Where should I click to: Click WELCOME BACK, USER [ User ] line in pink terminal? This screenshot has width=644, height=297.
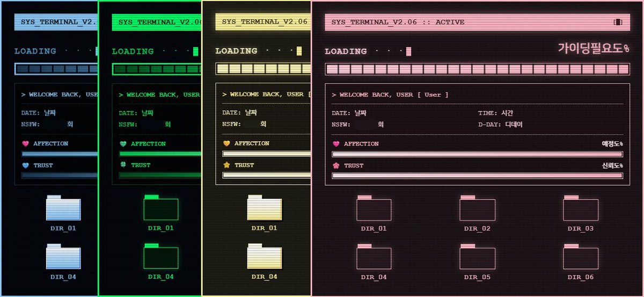[390, 95]
